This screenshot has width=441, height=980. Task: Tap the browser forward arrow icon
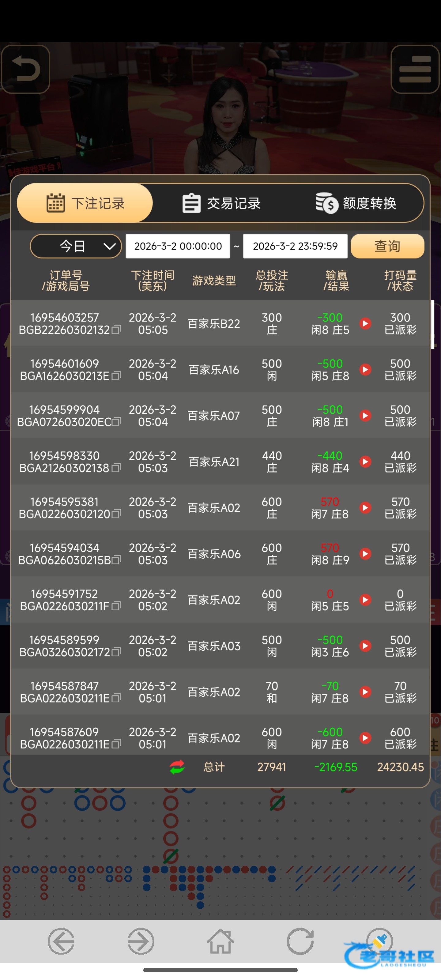coord(141,942)
